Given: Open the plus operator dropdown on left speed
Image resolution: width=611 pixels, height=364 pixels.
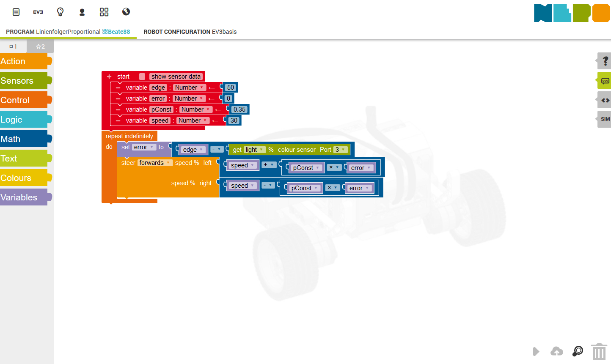Looking at the screenshot, I should click(269, 165).
